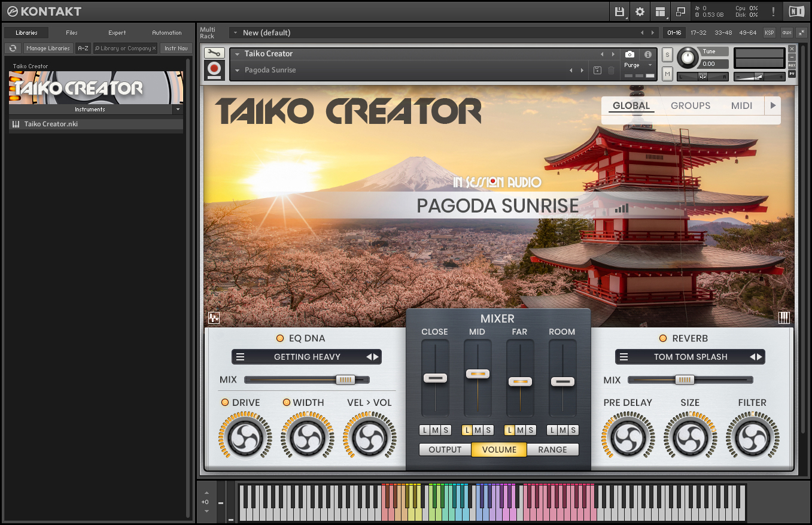Open snapshot view camera icon
Viewport: 812px width, 525px height.
pos(629,54)
